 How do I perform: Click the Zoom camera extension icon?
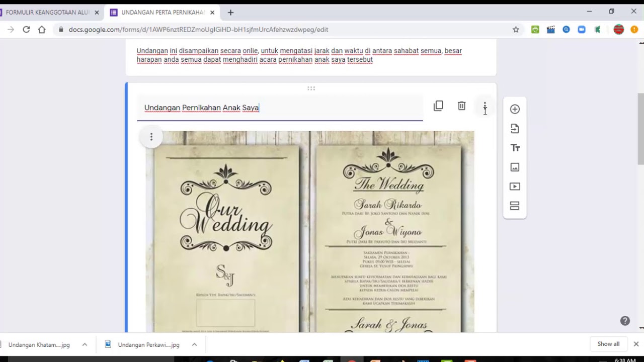[x=582, y=30]
